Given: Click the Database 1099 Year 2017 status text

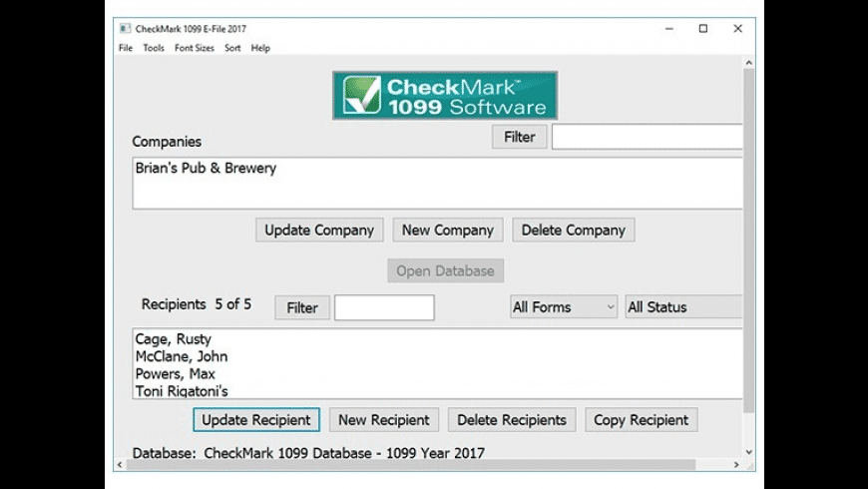Looking at the screenshot, I should click(308, 453).
